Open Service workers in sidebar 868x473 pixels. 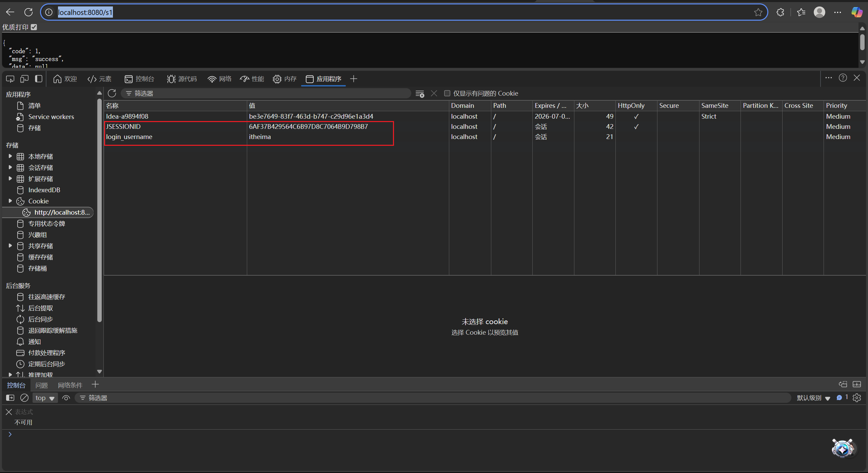click(x=51, y=117)
